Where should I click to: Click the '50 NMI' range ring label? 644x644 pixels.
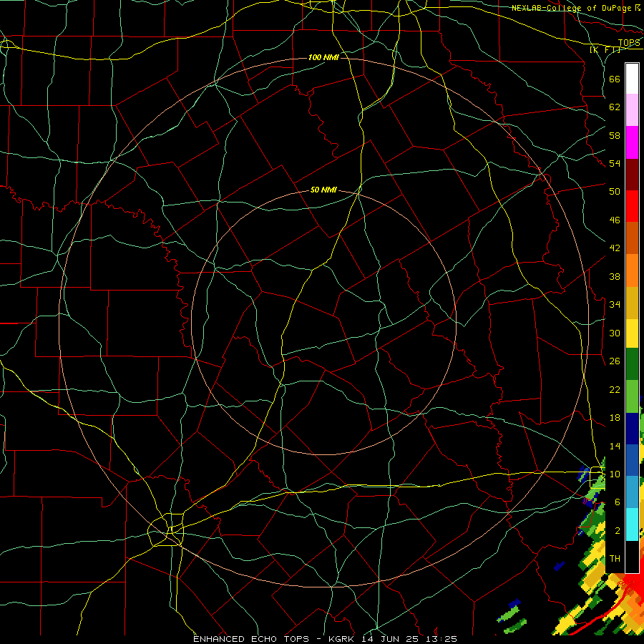(323, 190)
